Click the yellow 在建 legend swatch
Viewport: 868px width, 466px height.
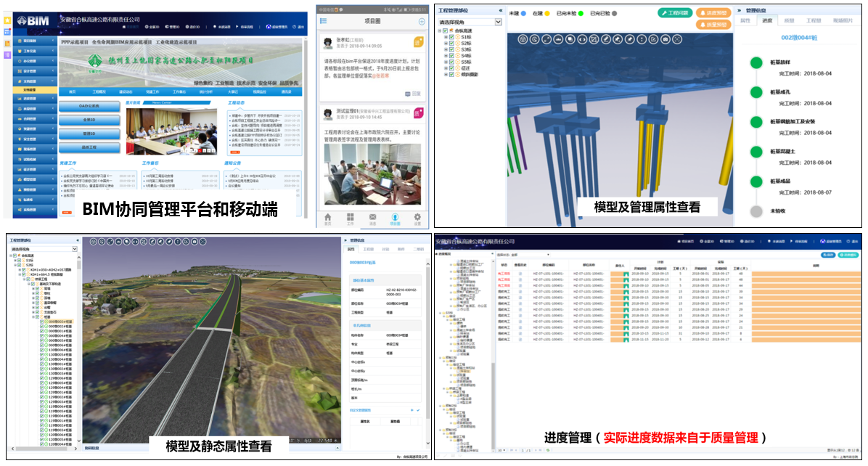[547, 13]
